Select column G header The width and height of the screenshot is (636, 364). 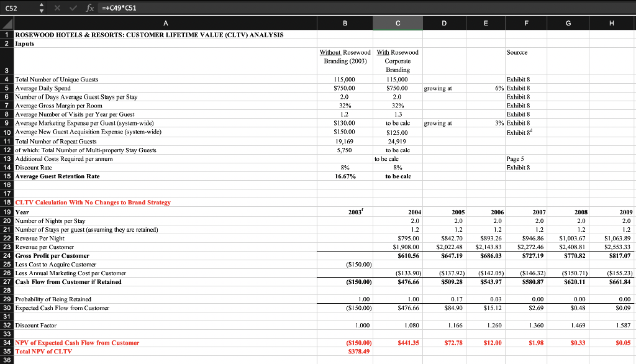coord(568,23)
